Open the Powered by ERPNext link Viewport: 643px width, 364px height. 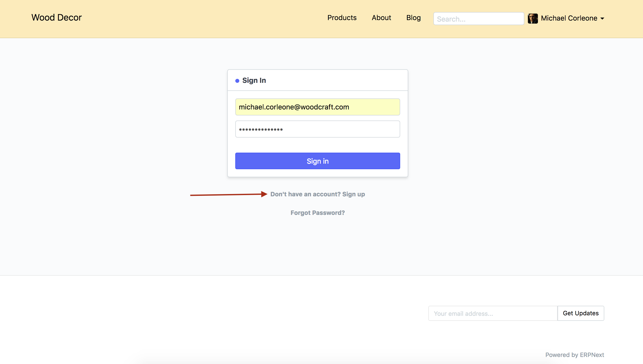575,354
